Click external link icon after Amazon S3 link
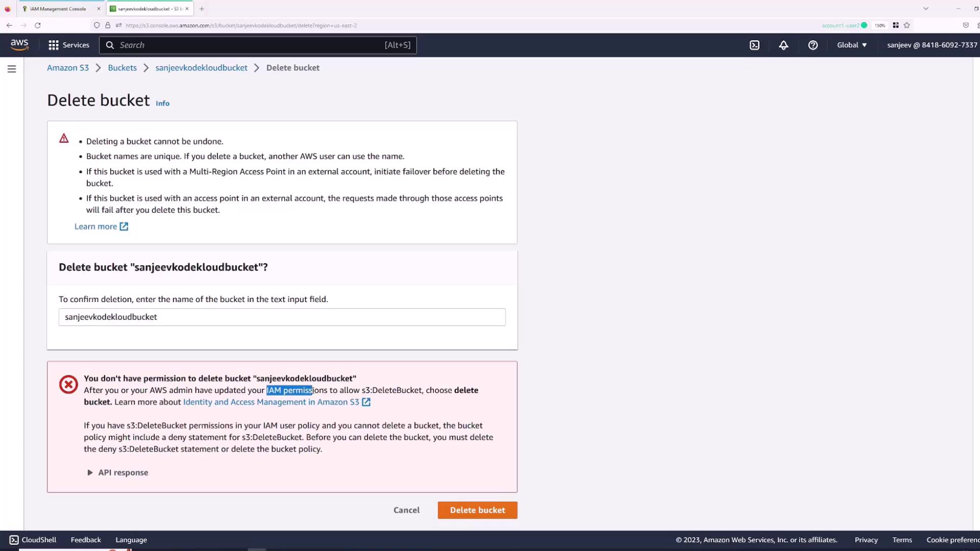This screenshot has height=551, width=980. tap(366, 402)
